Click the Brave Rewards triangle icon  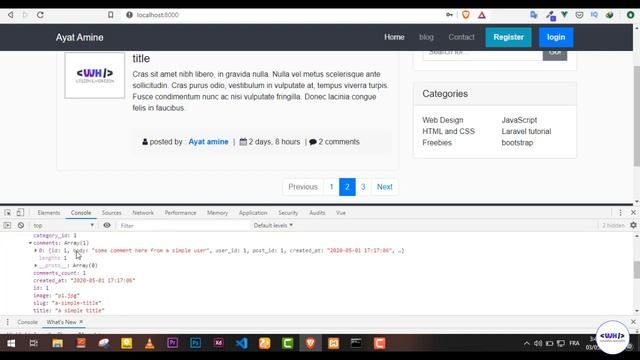point(482,15)
